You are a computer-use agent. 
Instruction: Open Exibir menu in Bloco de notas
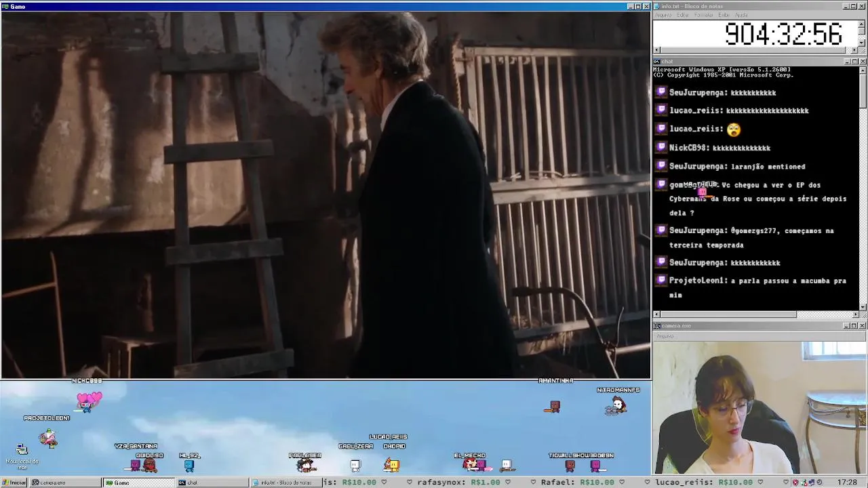[x=724, y=15]
